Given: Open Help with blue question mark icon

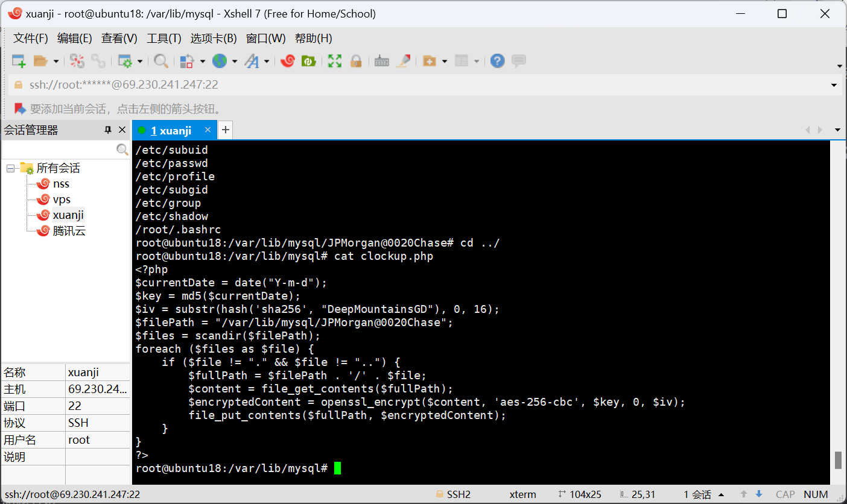Looking at the screenshot, I should 497,61.
